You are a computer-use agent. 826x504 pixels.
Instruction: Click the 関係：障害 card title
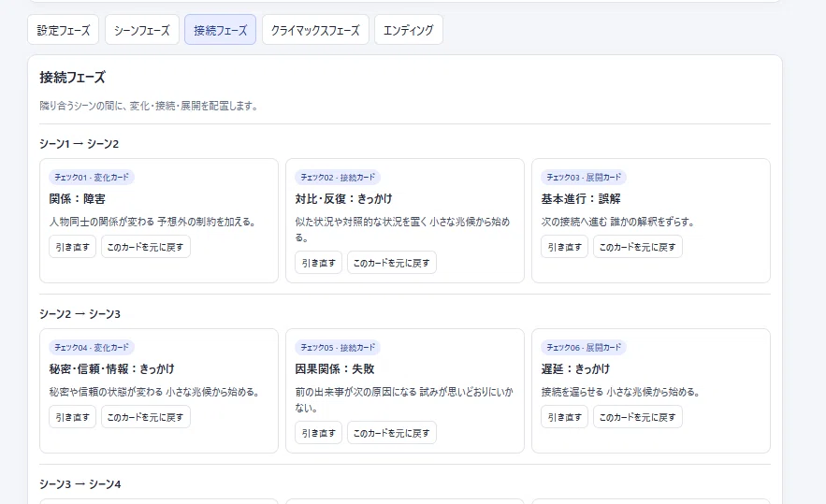tap(78, 199)
